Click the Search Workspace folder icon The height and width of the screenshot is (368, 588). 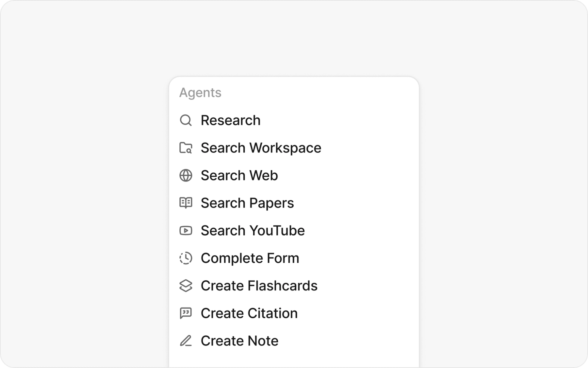[x=186, y=148]
